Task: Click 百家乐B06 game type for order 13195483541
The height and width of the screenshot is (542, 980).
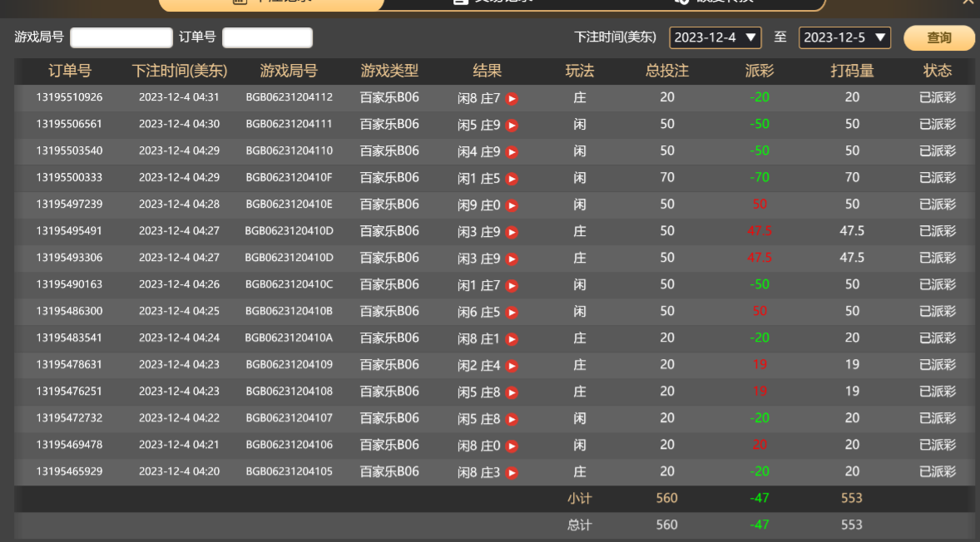Action: [x=389, y=338]
